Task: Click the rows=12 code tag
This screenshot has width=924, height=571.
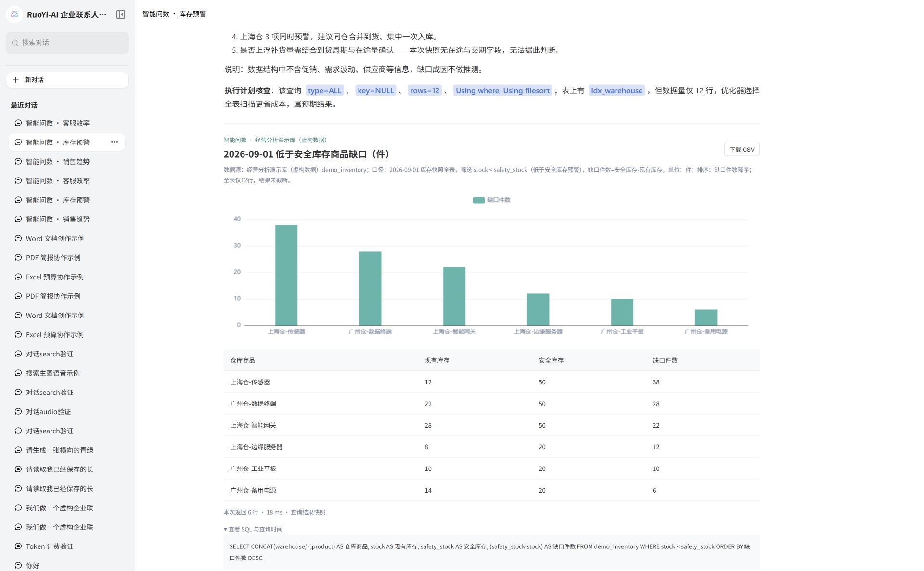Action: (x=424, y=90)
